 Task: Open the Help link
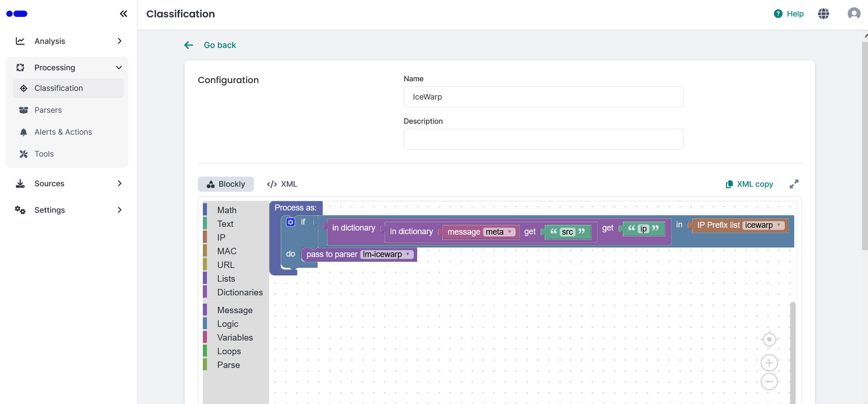(x=789, y=14)
